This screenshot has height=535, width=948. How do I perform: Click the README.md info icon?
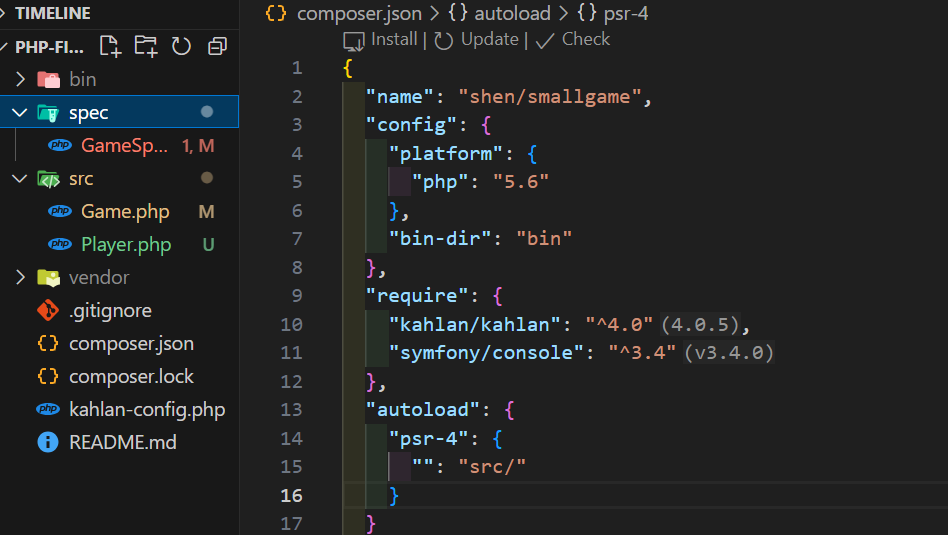(x=47, y=442)
